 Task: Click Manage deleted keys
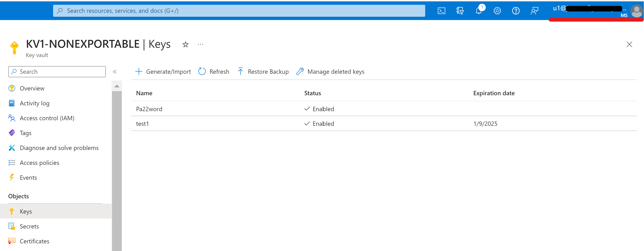330,72
